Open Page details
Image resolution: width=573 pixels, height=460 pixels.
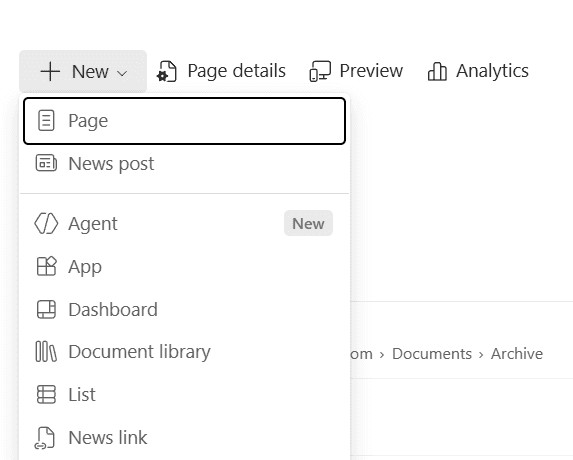(x=221, y=71)
